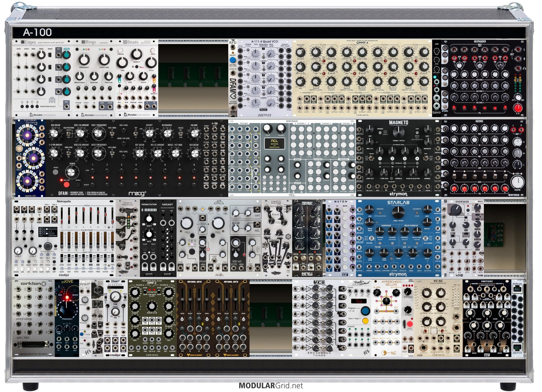Image resolution: width=542 pixels, height=392 pixels.
Task: Select the Make Noise DPO module
Action: point(219,238)
